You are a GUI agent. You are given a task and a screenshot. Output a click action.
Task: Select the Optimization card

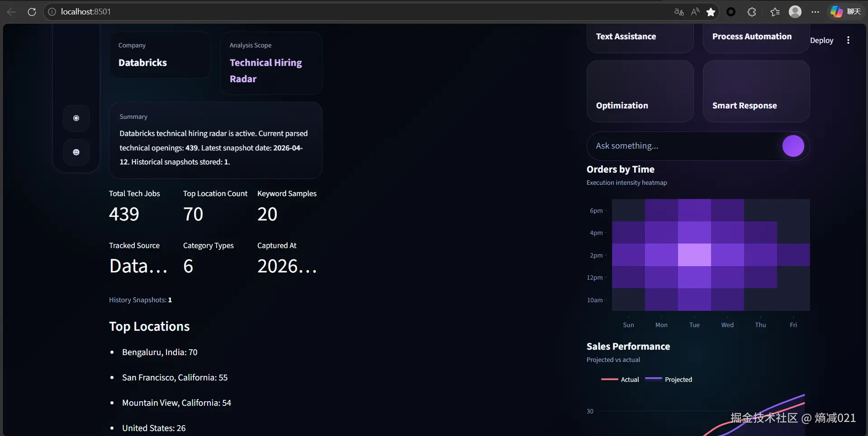point(640,91)
